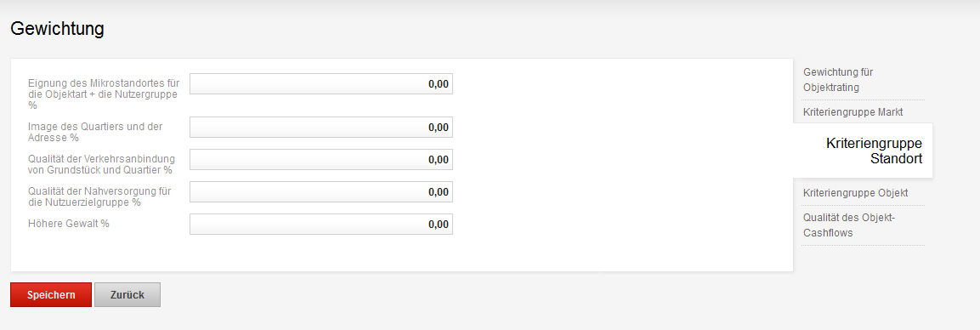The width and height of the screenshot is (980, 330).
Task: Click the Gewichtung page heading
Action: click(x=58, y=29)
